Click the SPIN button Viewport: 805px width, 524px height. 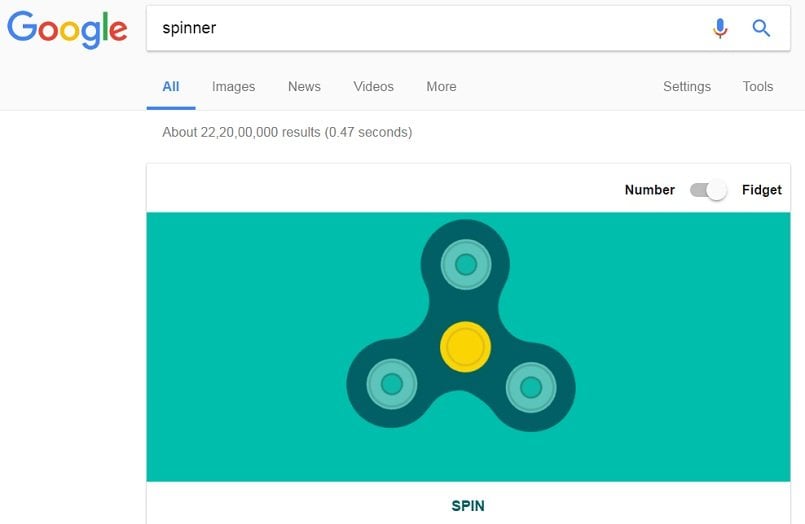(x=468, y=506)
